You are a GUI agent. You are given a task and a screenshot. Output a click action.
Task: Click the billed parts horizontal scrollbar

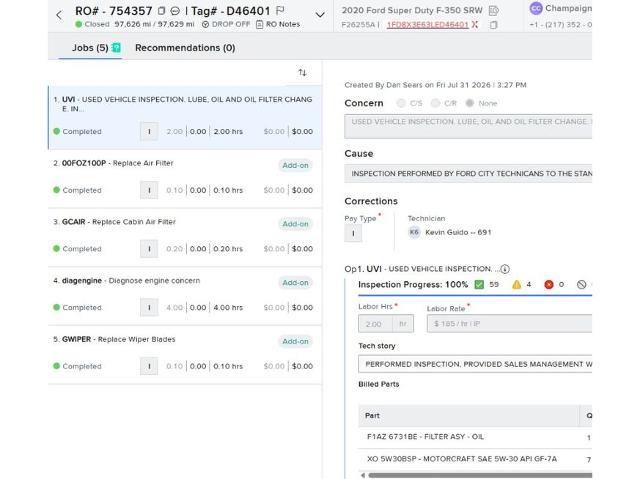[x=480, y=475]
